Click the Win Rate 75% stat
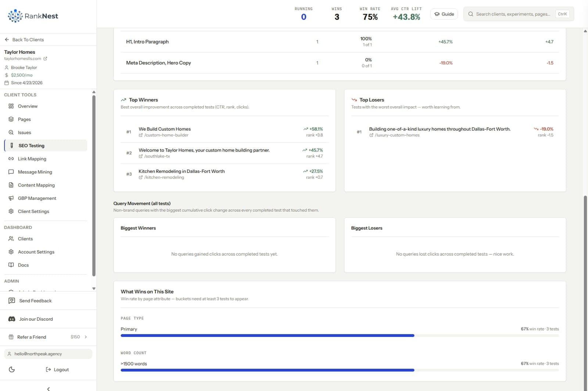 pos(370,14)
